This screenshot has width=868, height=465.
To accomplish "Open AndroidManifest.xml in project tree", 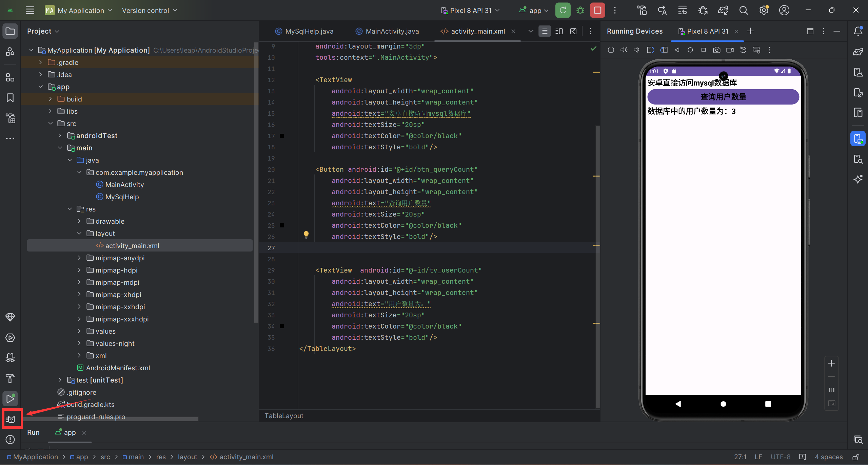I will (x=118, y=368).
